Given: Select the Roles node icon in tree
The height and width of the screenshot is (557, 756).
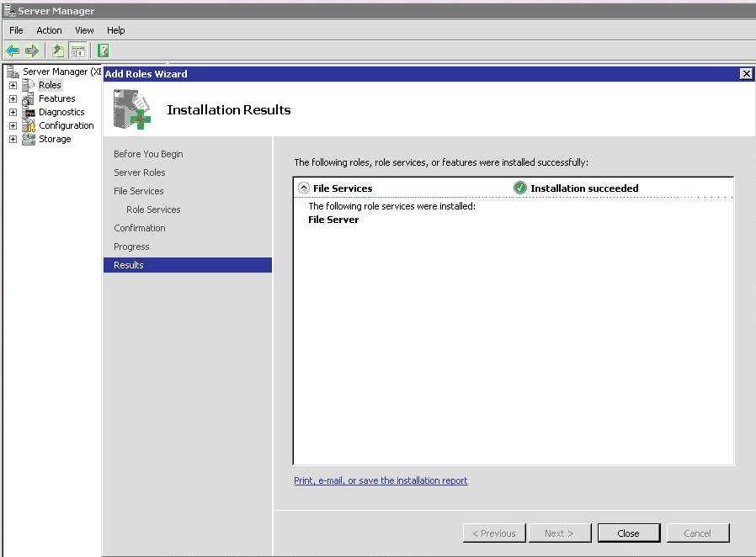Looking at the screenshot, I should click(29, 85).
